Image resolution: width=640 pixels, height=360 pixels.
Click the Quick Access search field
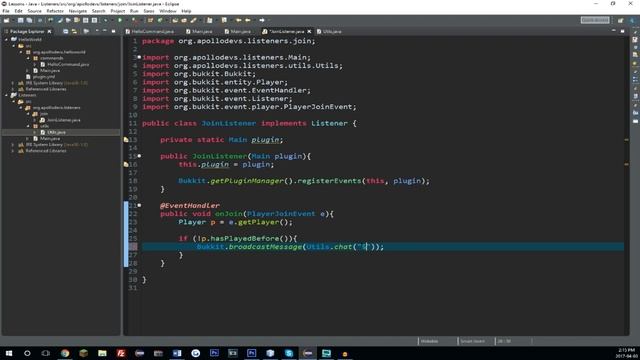click(x=595, y=20)
